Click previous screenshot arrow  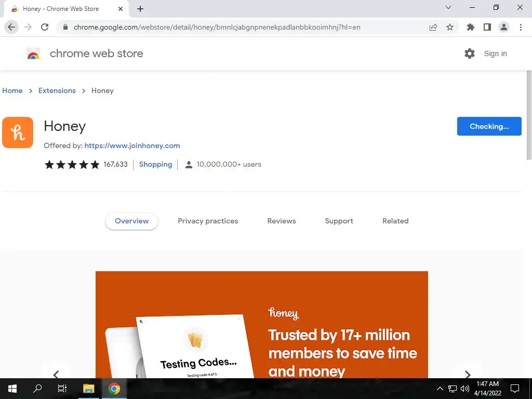56,374
